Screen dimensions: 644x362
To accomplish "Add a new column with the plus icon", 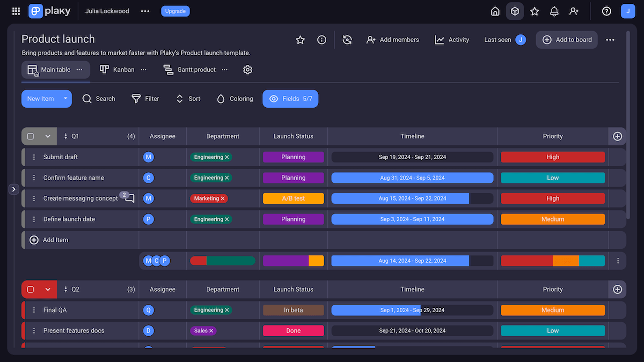I will (x=617, y=136).
